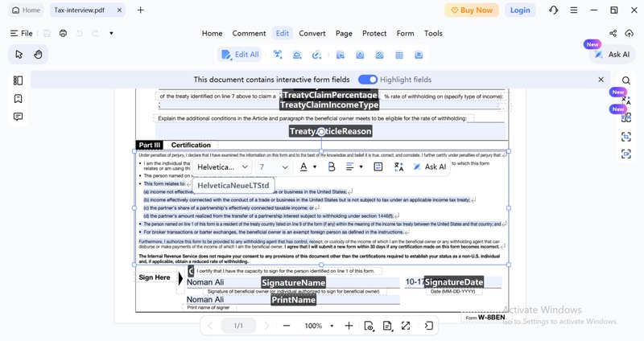The image size is (644, 341).
Task: Open the File menu
Action: [x=22, y=33]
